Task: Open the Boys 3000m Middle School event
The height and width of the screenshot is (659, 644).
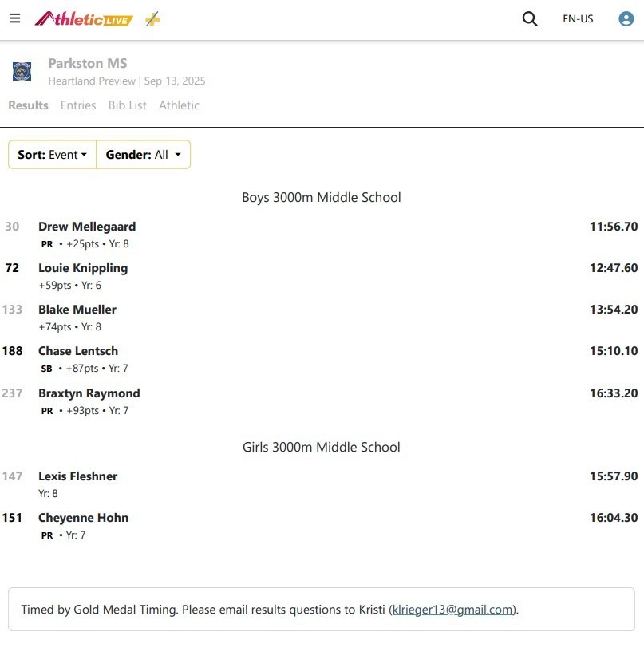Action: pos(322,198)
